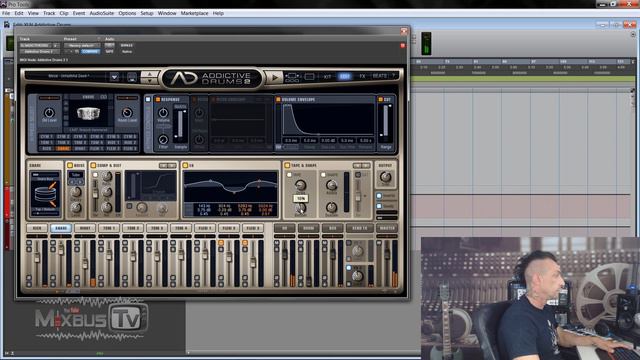Open the Addictive Drums help question mark

coord(393,76)
